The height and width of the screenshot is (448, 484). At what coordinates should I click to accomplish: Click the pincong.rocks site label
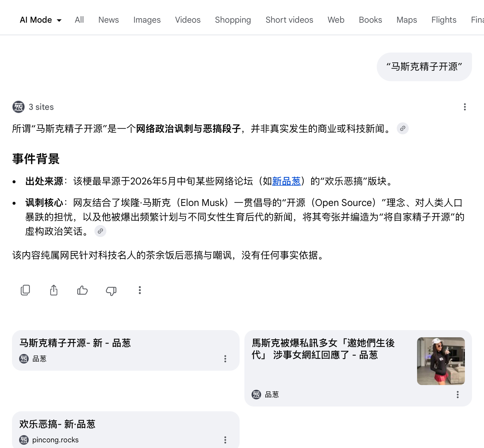55,440
